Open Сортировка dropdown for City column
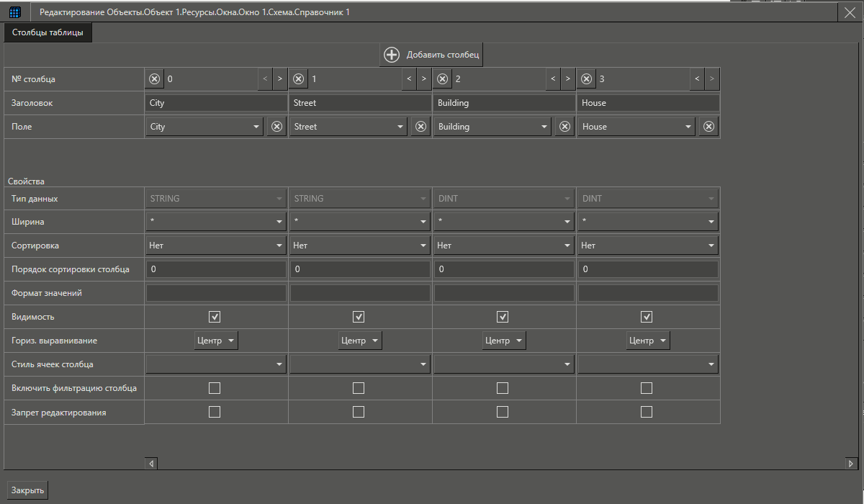The width and height of the screenshot is (864, 504). (x=216, y=246)
